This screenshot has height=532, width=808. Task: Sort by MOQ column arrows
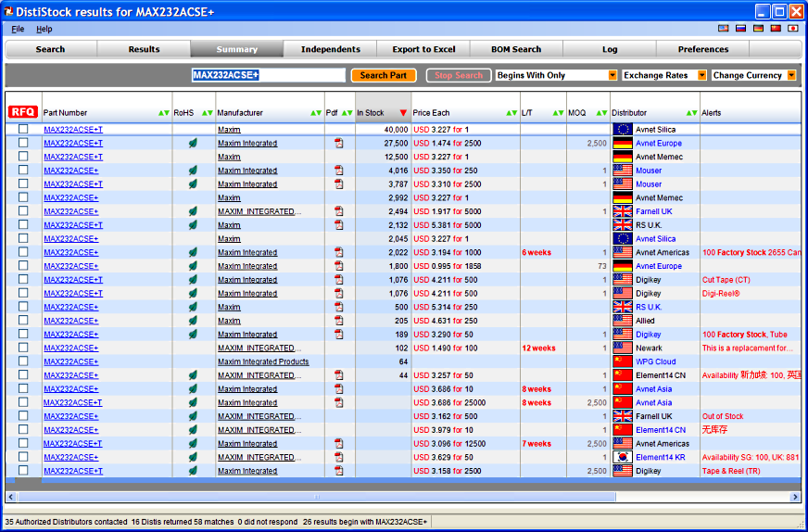tap(602, 113)
